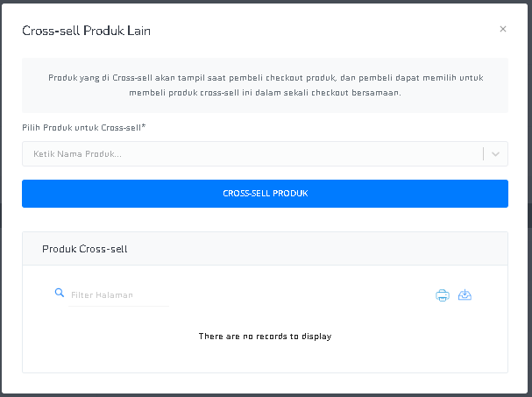Close the Cross-sell Produk Lain dialog
The height and width of the screenshot is (397, 532).
pyautogui.click(x=503, y=29)
